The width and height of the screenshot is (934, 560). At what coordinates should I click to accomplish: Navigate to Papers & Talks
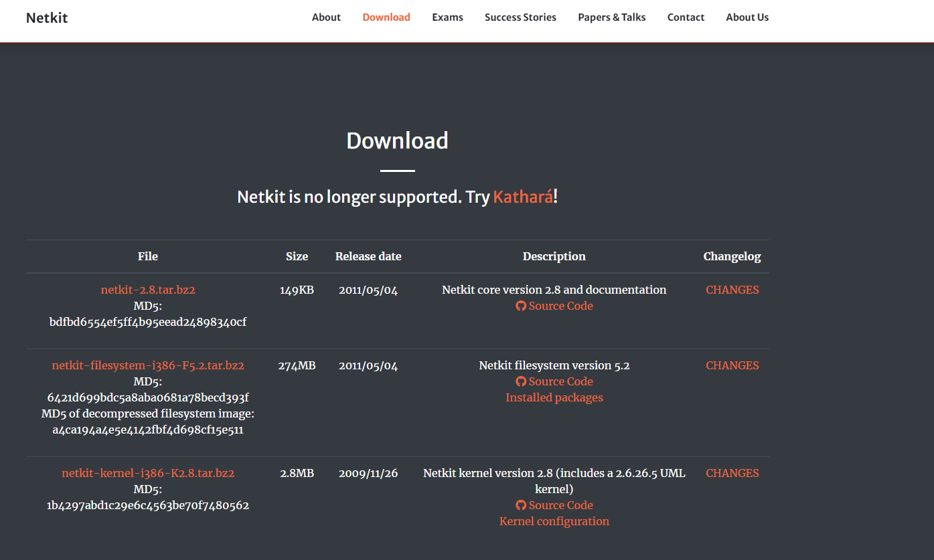coord(612,17)
